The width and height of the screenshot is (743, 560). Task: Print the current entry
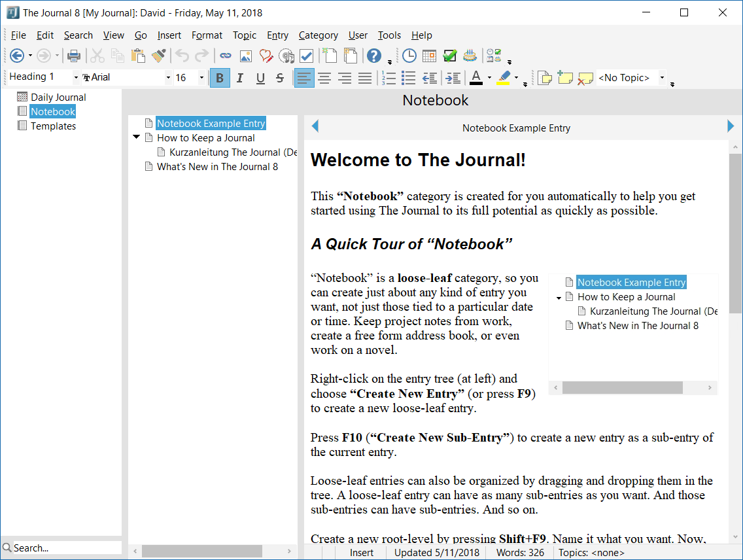73,56
